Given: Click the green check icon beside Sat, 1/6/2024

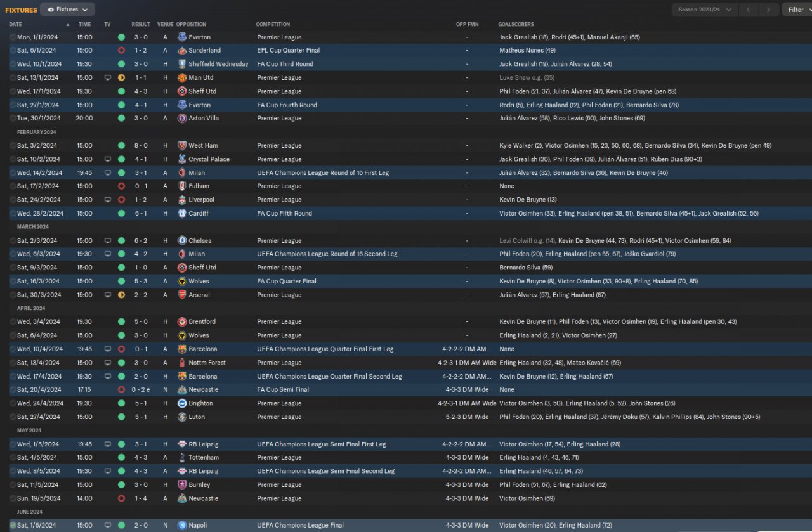Looking at the screenshot, I should point(13,526).
